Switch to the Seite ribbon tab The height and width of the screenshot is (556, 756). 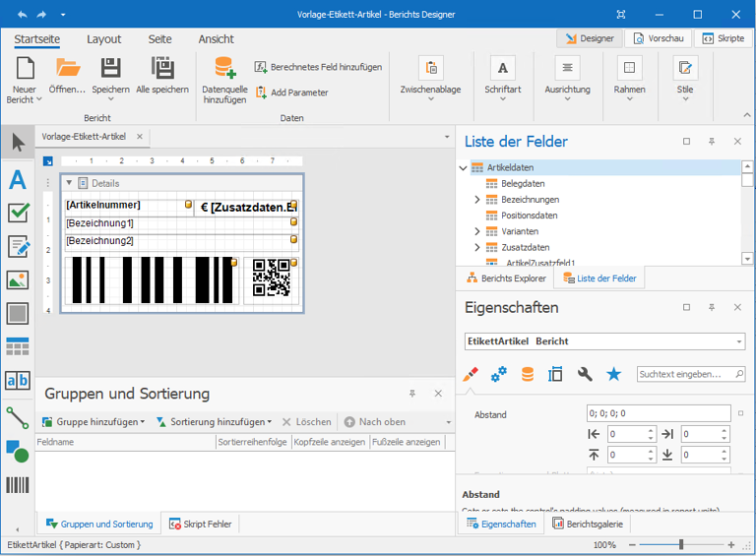(159, 39)
